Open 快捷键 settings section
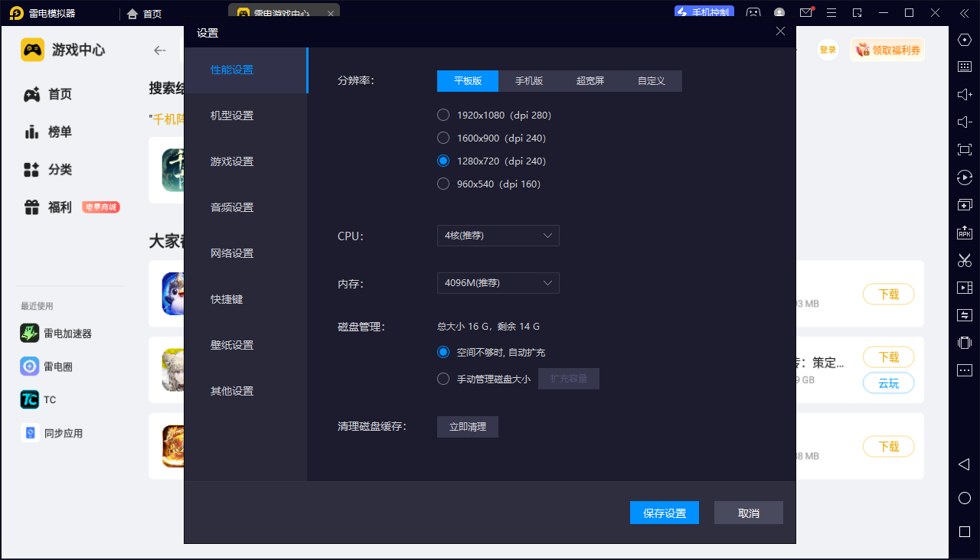This screenshot has height=560, width=980. (246, 300)
